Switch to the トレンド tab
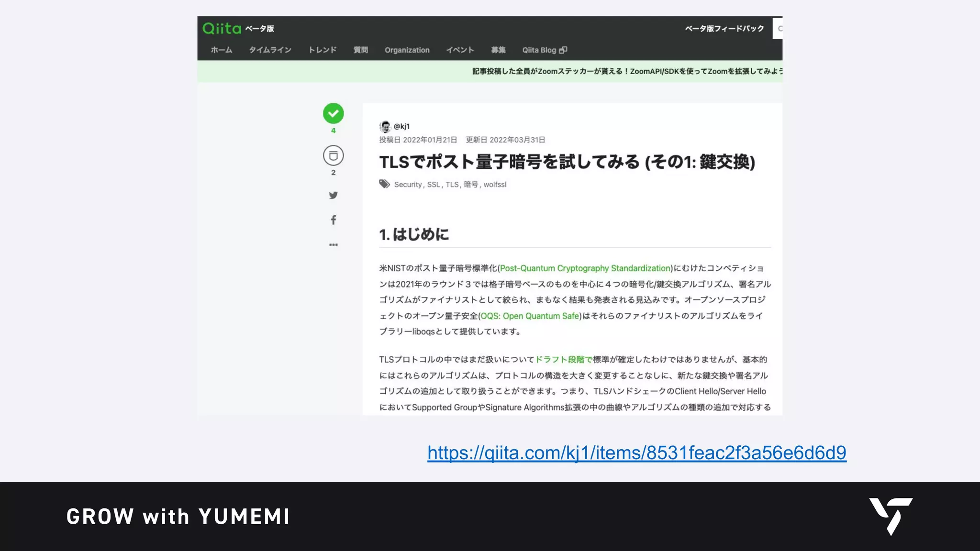 [x=323, y=50]
